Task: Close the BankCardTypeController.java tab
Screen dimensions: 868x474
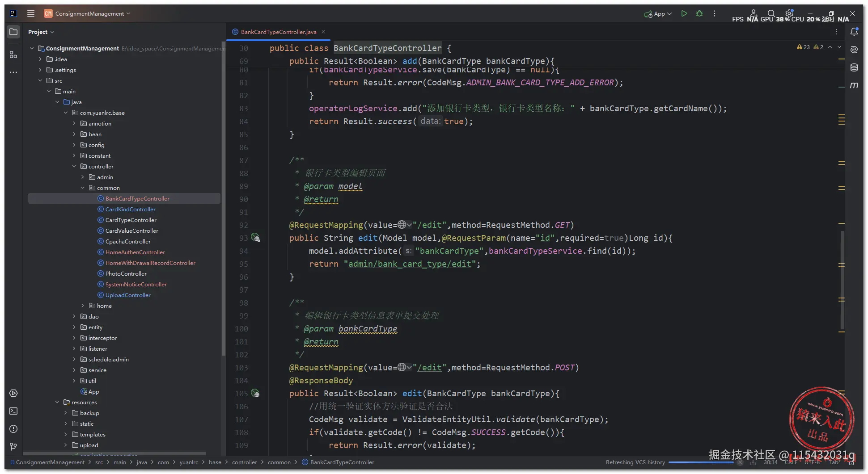Action: tap(323, 32)
